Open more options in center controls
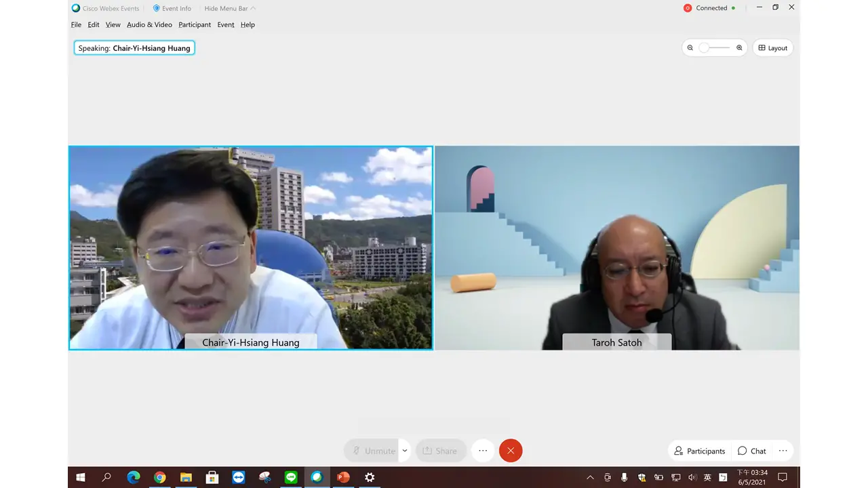 point(483,451)
